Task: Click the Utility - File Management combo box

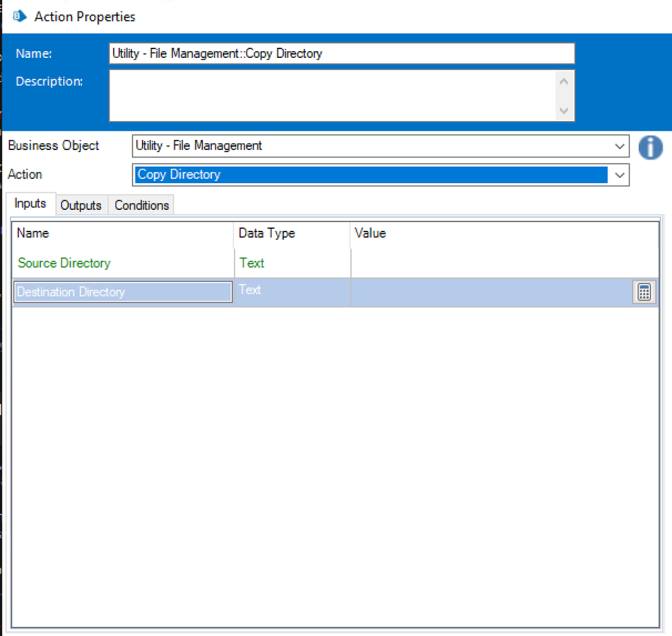Action: tap(370, 146)
